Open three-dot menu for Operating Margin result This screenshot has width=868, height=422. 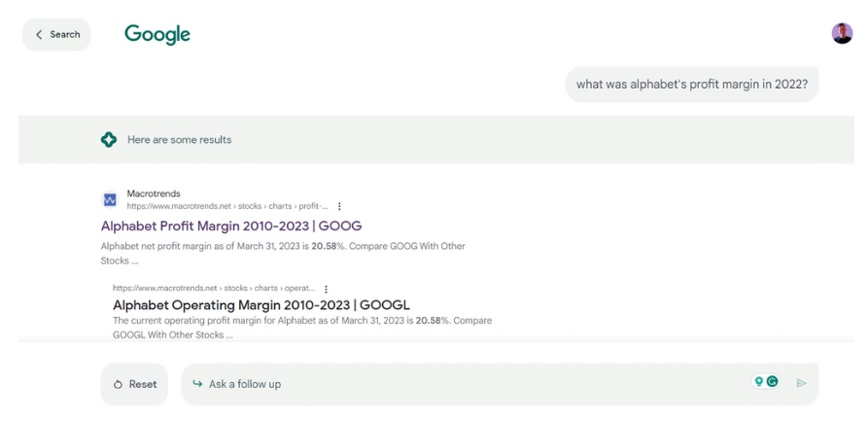326,289
